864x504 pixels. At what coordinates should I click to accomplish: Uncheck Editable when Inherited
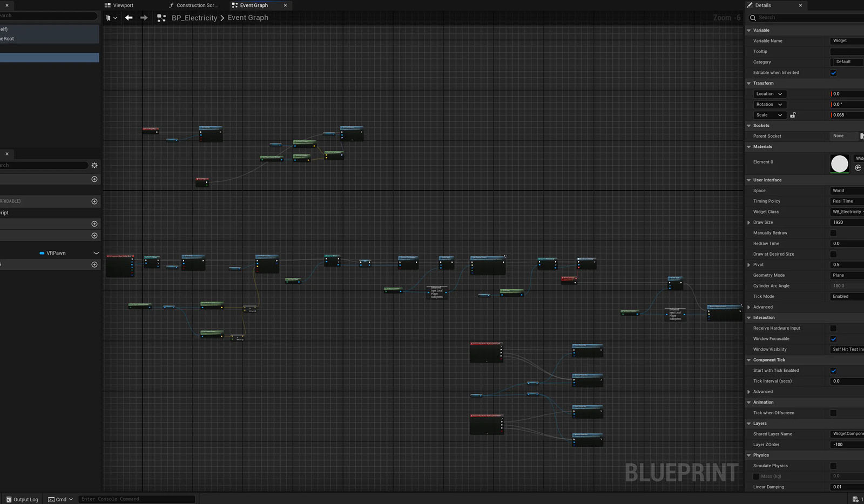(x=833, y=73)
